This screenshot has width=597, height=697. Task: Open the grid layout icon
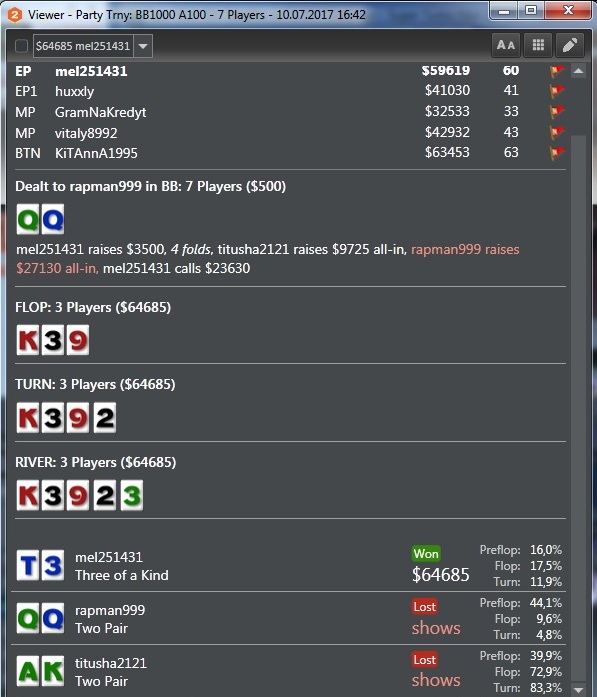point(538,45)
